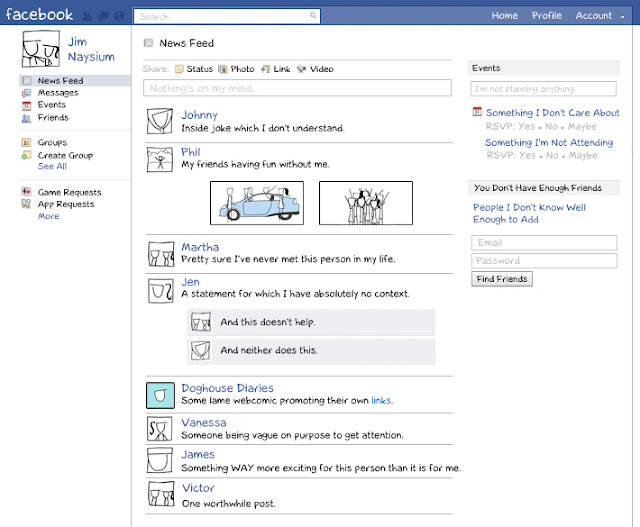Open notifications globe icon in top bar
Screen dimensions: 640x527
(x=120, y=16)
